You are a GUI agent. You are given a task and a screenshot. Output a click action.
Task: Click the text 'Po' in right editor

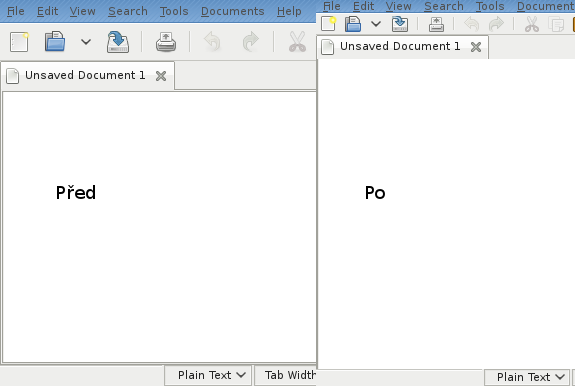pos(375,193)
